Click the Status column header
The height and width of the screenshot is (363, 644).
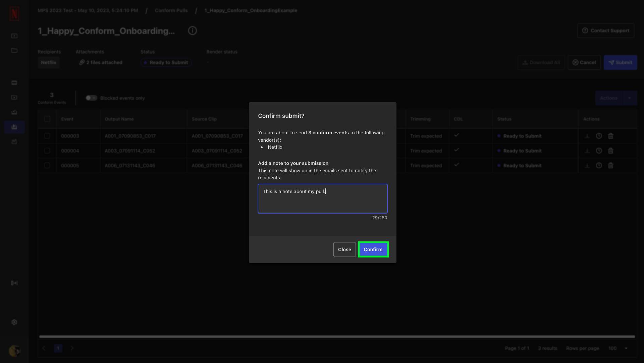click(504, 119)
